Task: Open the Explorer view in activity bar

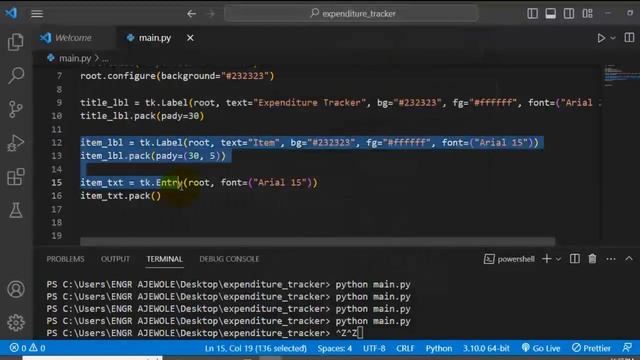Action: pyautogui.click(x=16, y=42)
